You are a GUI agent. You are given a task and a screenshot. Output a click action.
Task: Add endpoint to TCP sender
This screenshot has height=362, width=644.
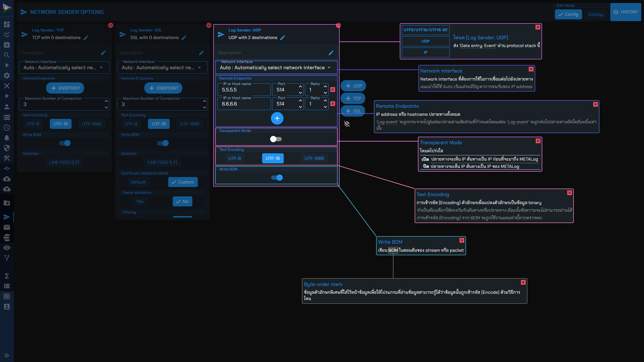click(x=65, y=88)
